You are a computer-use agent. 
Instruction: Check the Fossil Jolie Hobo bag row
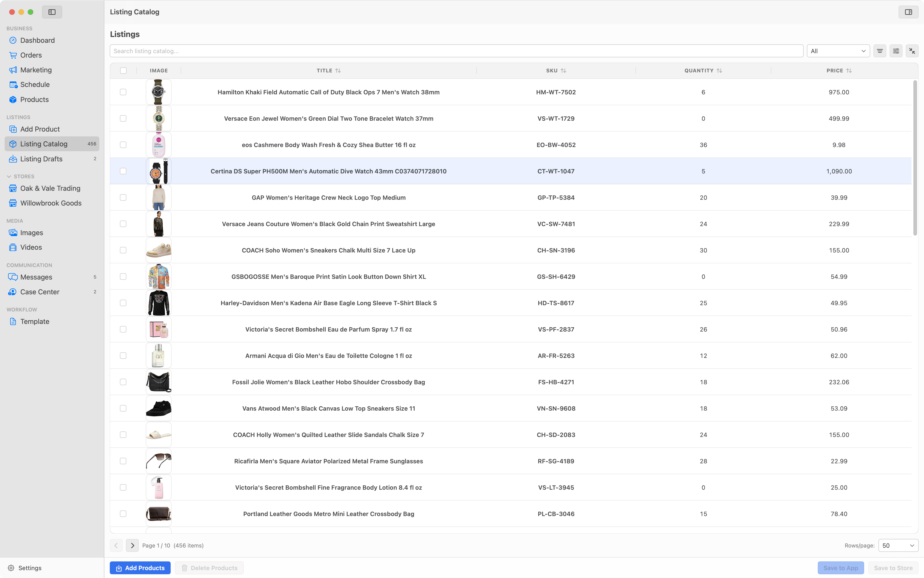click(x=123, y=382)
